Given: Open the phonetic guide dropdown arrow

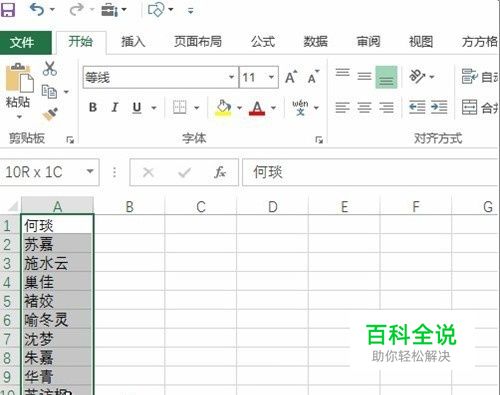Looking at the screenshot, I should pos(316,108).
